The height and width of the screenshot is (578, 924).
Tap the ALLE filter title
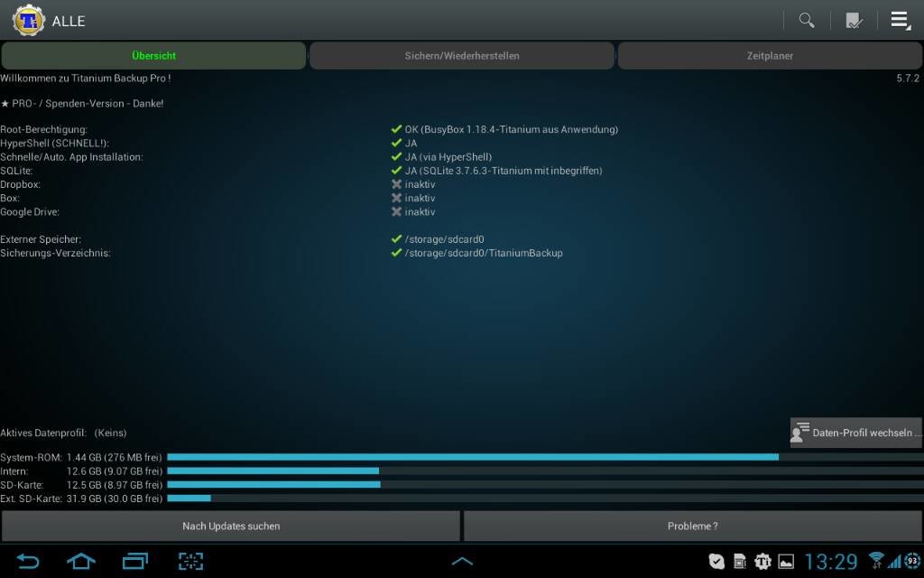[69, 22]
